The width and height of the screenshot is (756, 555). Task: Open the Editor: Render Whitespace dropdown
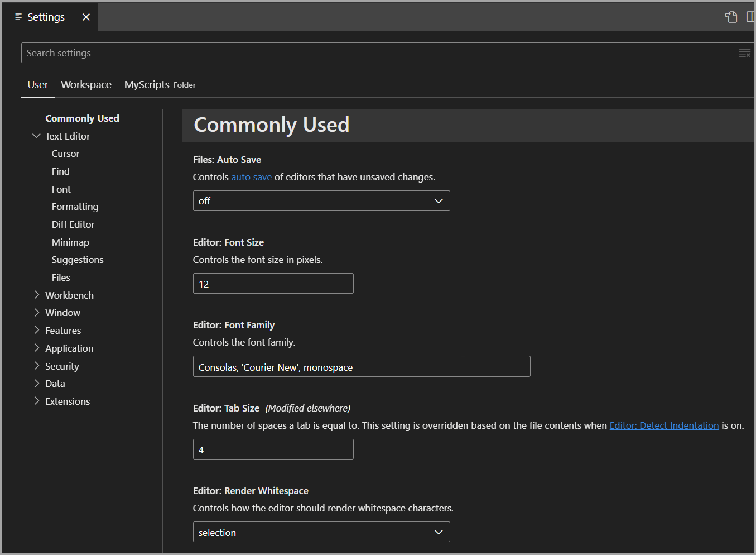321,532
